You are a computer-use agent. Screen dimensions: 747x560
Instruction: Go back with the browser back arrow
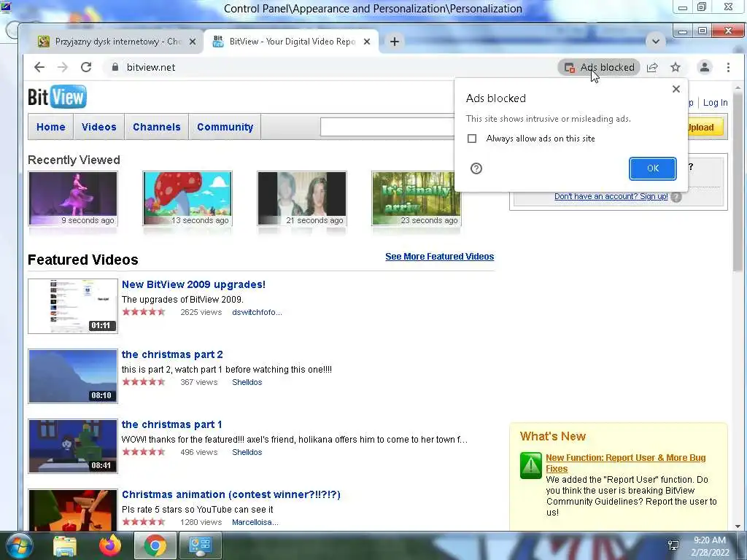(x=39, y=67)
